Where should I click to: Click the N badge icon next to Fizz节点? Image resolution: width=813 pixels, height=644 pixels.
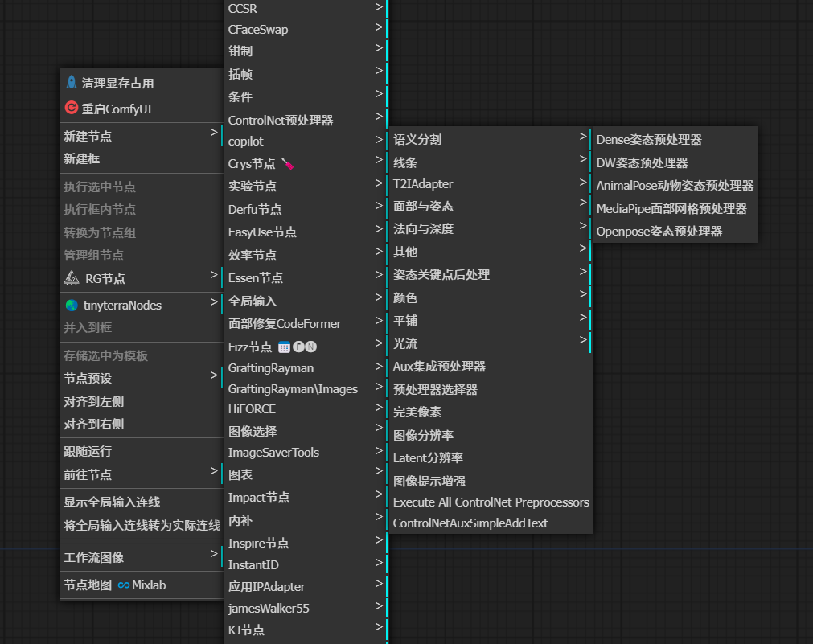tap(310, 347)
